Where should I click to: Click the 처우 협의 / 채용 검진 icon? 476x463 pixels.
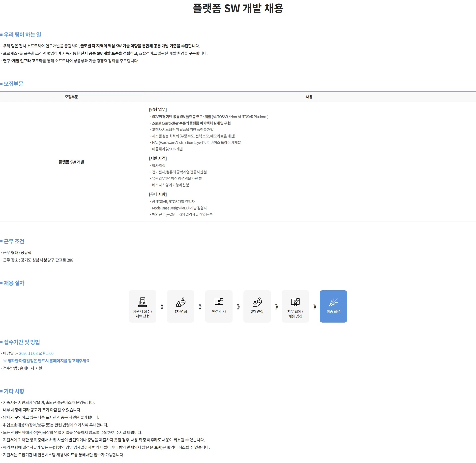pos(295,302)
